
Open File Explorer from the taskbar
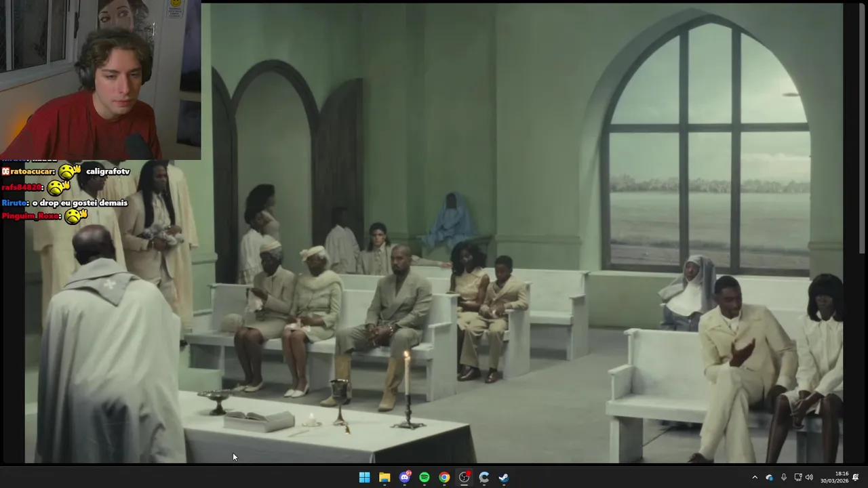[x=384, y=477]
